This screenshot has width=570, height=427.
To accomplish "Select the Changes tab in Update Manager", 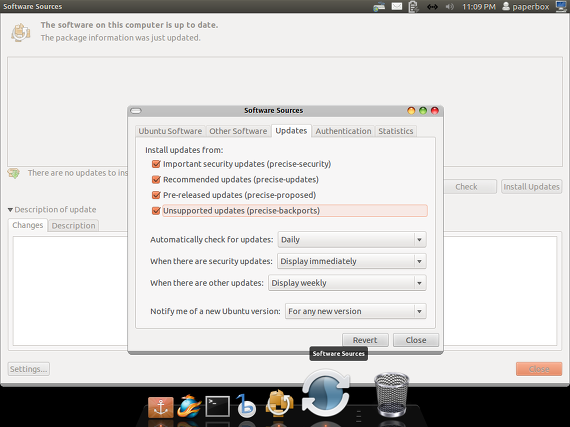I will (28, 225).
